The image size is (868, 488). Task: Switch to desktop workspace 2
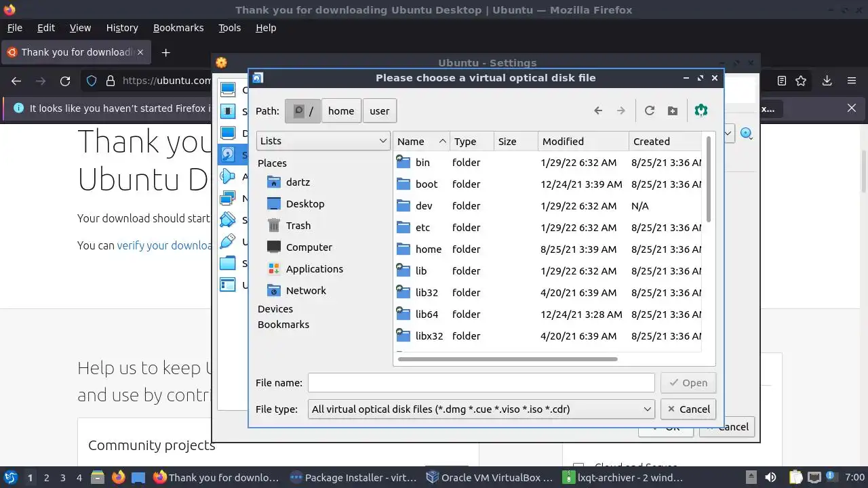47,478
